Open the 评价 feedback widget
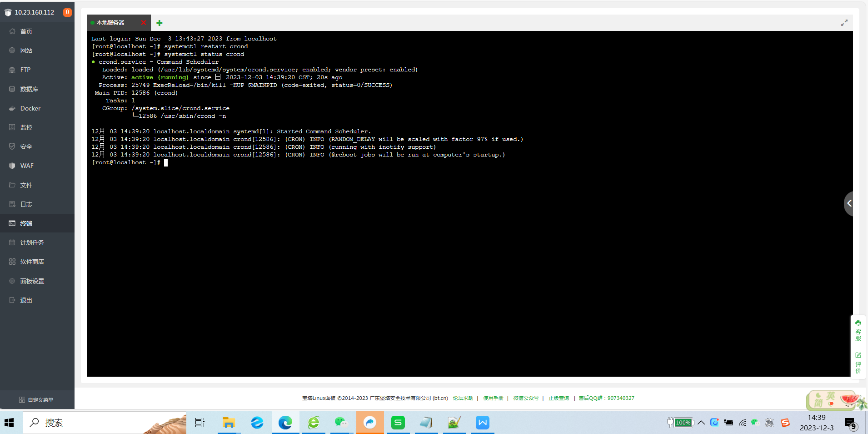The width and height of the screenshot is (868, 434). (858, 363)
